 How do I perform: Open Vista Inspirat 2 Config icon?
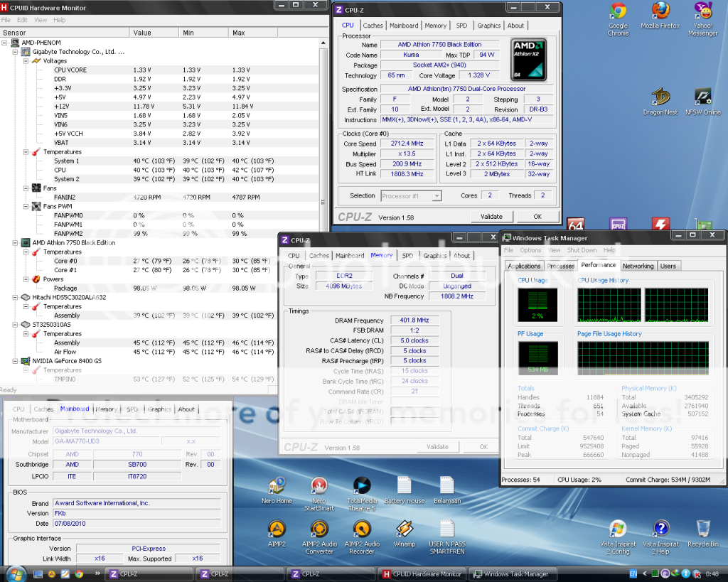click(x=618, y=537)
